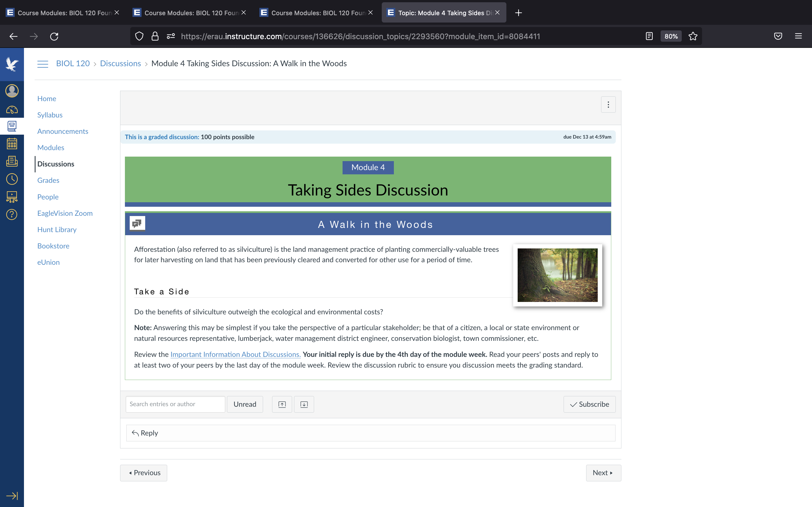Click the Search entries or author field
Viewport: 812px width, 507px height.
[175, 404]
